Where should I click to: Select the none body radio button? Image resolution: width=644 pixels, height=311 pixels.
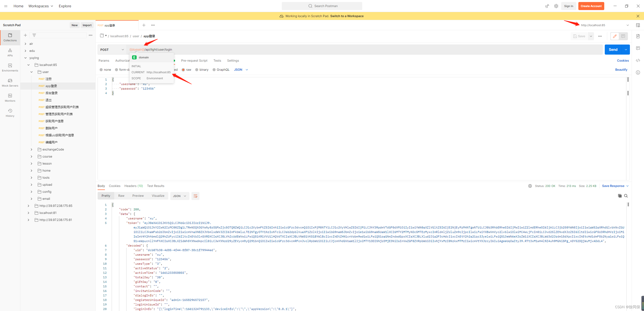pos(101,70)
